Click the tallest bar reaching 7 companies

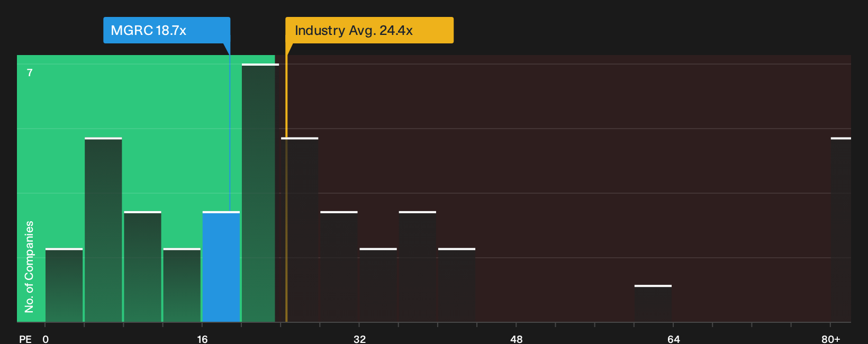pos(260,193)
